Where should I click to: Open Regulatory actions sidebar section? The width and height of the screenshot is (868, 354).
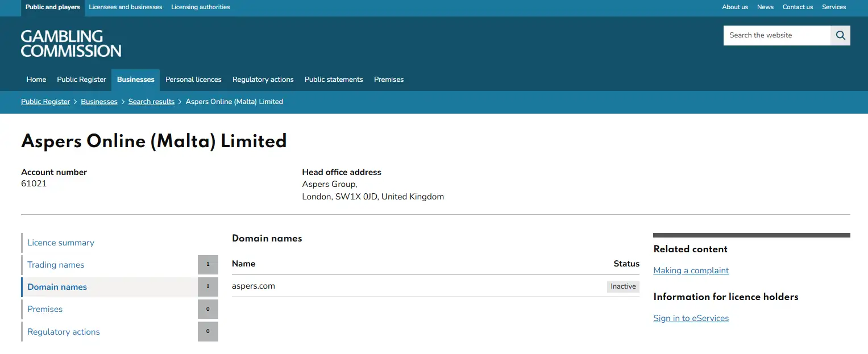(x=64, y=332)
